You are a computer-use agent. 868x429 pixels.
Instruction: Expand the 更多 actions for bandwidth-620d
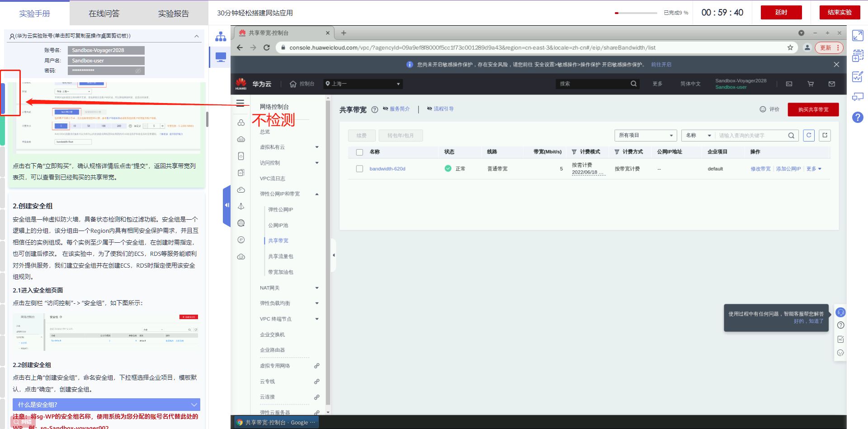(x=814, y=169)
